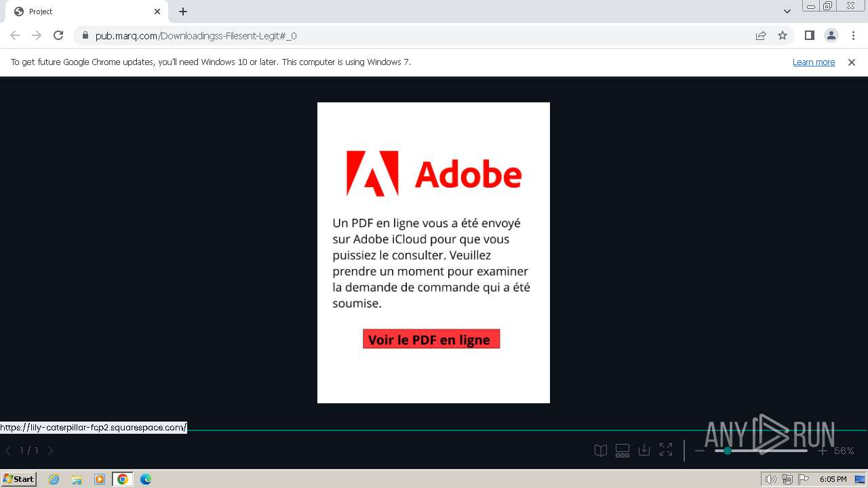Open Windows Media Player from taskbar
This screenshot has height=488, width=868.
point(100,479)
